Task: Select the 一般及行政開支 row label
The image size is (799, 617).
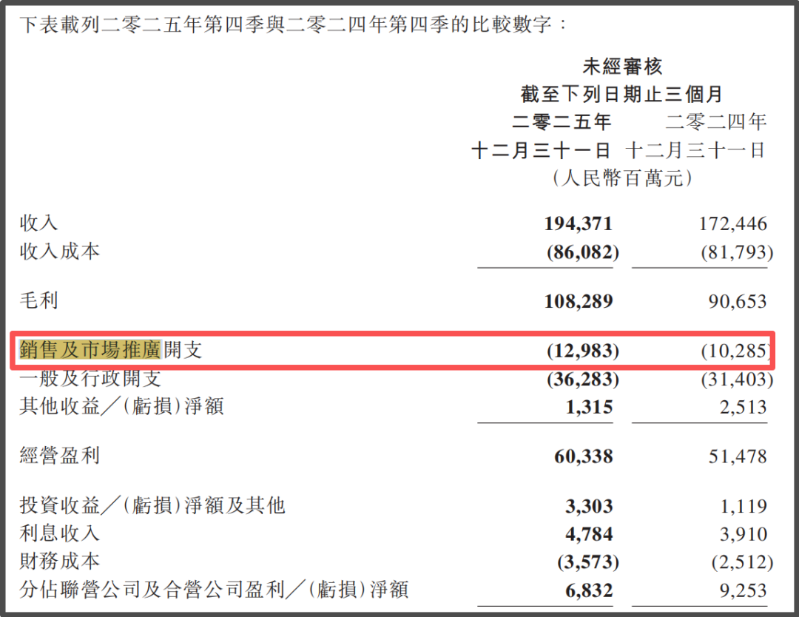Action: pyautogui.click(x=90, y=379)
